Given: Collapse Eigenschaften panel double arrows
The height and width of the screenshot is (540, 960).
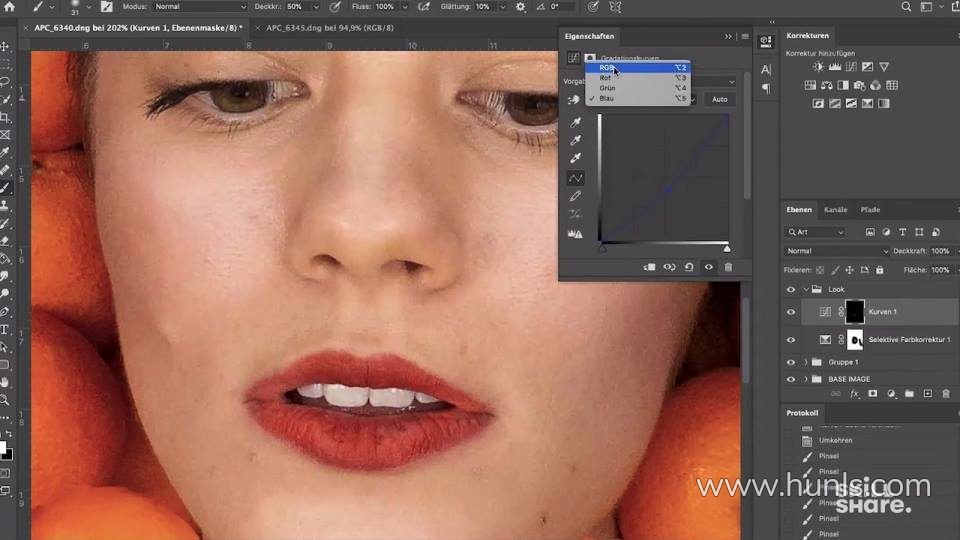Looking at the screenshot, I should [x=728, y=37].
